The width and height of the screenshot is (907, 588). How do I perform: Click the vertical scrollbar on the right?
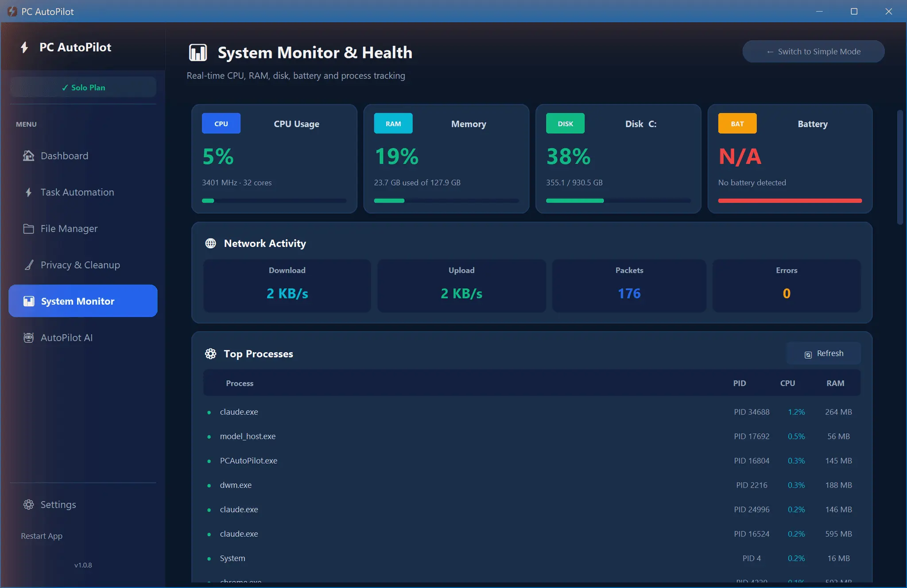[x=900, y=167]
